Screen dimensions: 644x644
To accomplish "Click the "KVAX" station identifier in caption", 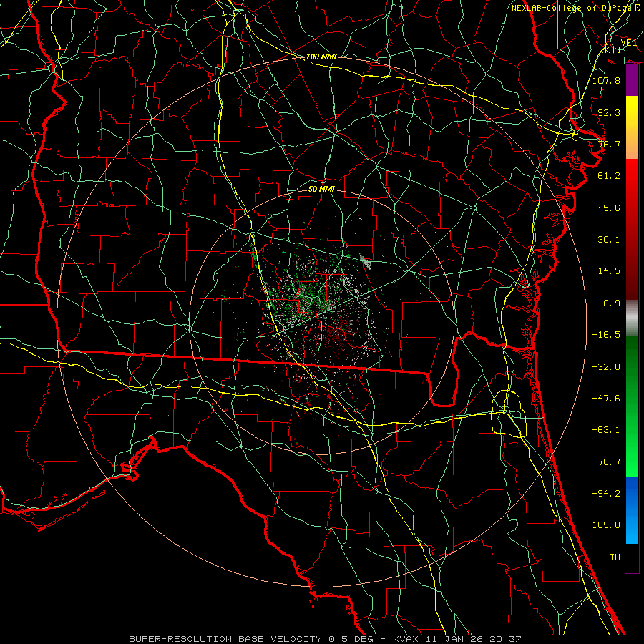I will coord(406,639).
